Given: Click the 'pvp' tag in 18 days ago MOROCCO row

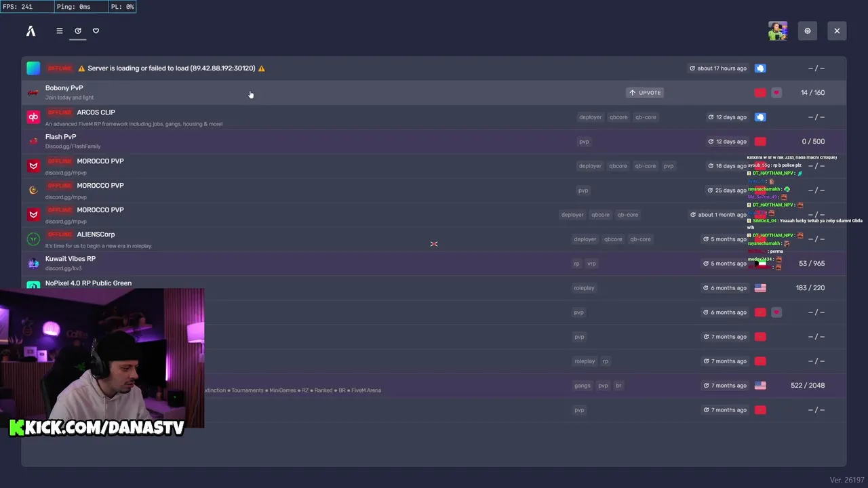Looking at the screenshot, I should [x=669, y=166].
